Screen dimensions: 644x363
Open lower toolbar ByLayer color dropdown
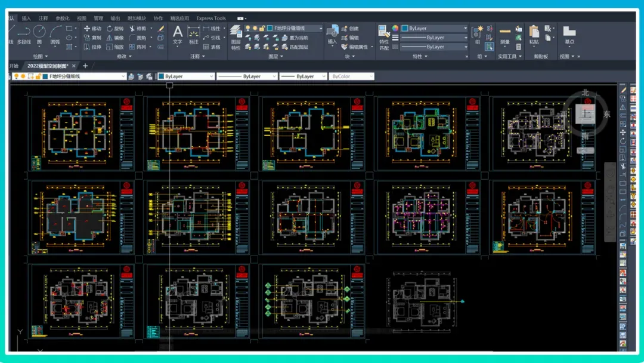pos(186,76)
